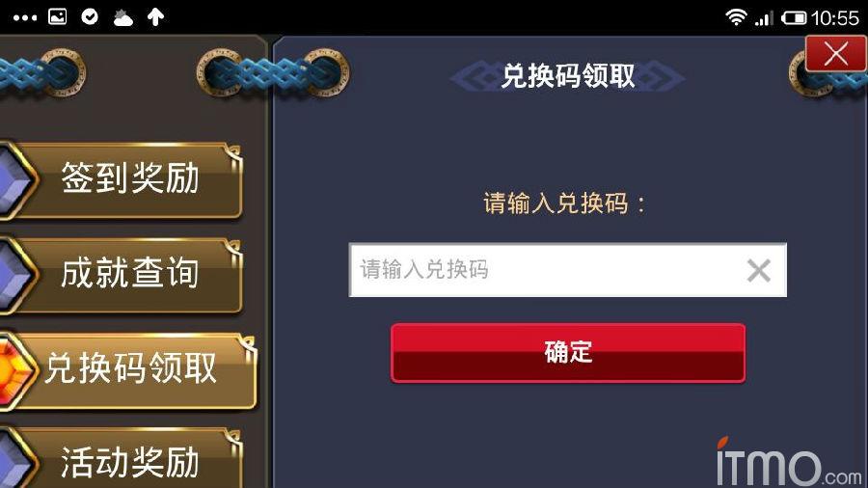Tap the Wi-Fi status icon
This screenshot has height=488, width=868.
[736, 17]
